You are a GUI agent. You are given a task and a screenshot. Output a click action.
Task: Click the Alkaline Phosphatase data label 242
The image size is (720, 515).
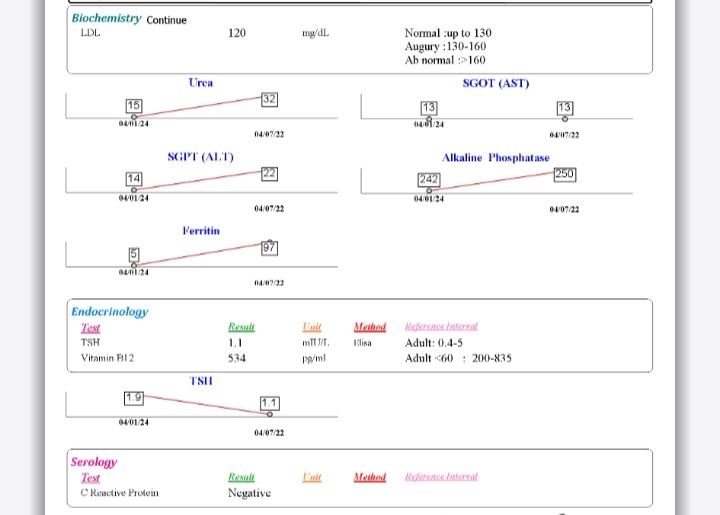click(429, 179)
